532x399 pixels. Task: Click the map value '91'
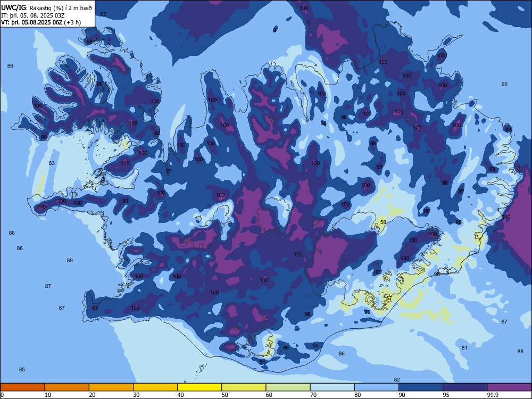276,30
